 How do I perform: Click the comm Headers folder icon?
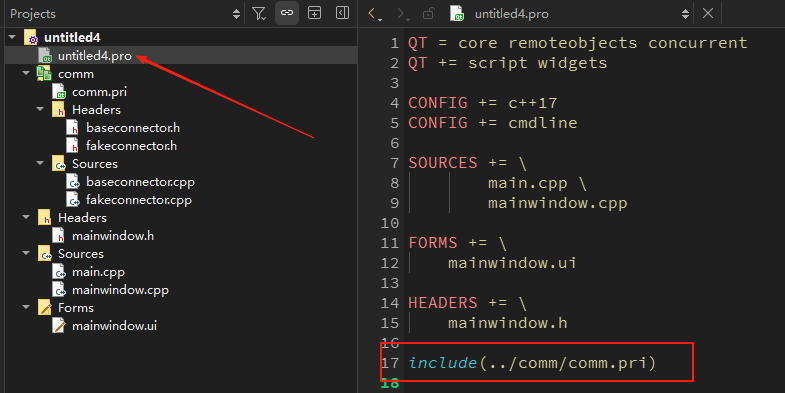click(59, 110)
